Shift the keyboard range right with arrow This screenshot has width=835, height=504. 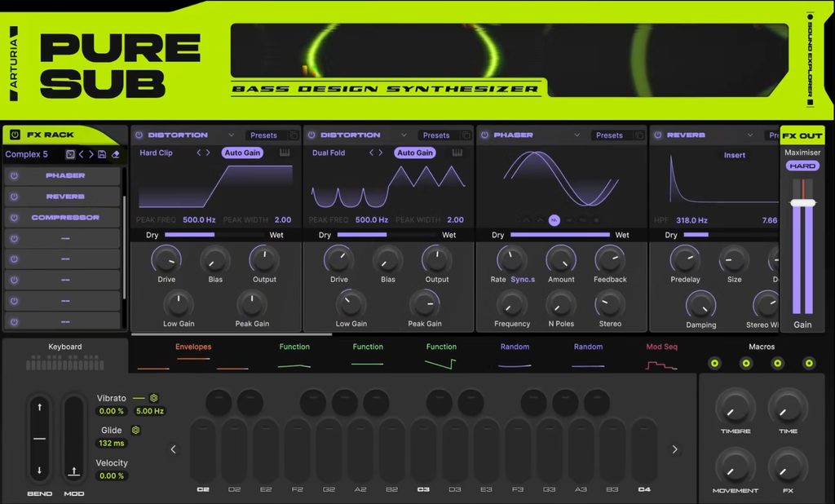pyautogui.click(x=674, y=449)
